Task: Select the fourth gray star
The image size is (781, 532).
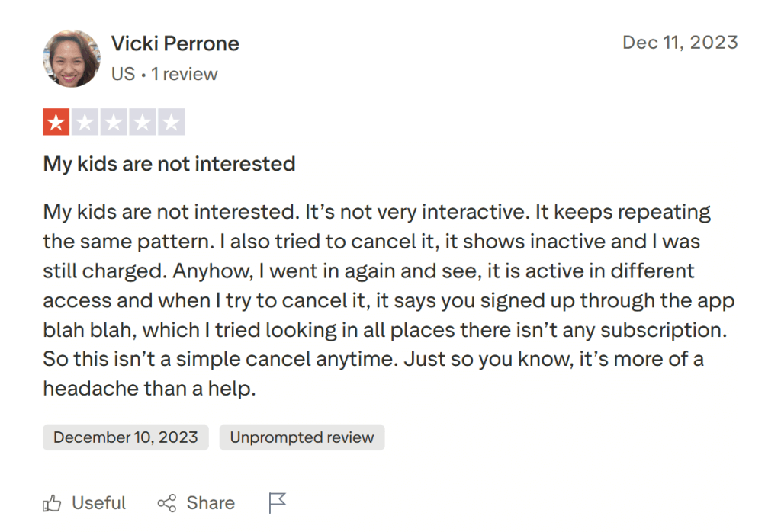Action: (143, 120)
